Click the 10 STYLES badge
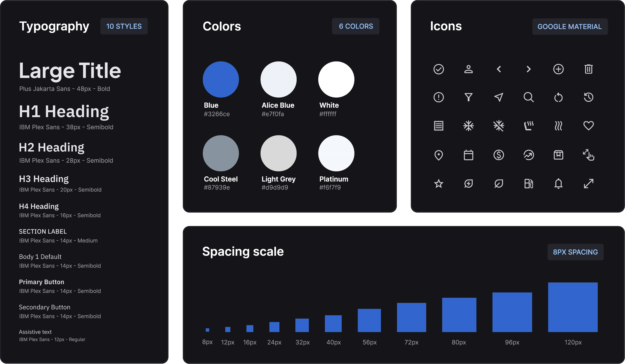625x364 pixels. 124,26
